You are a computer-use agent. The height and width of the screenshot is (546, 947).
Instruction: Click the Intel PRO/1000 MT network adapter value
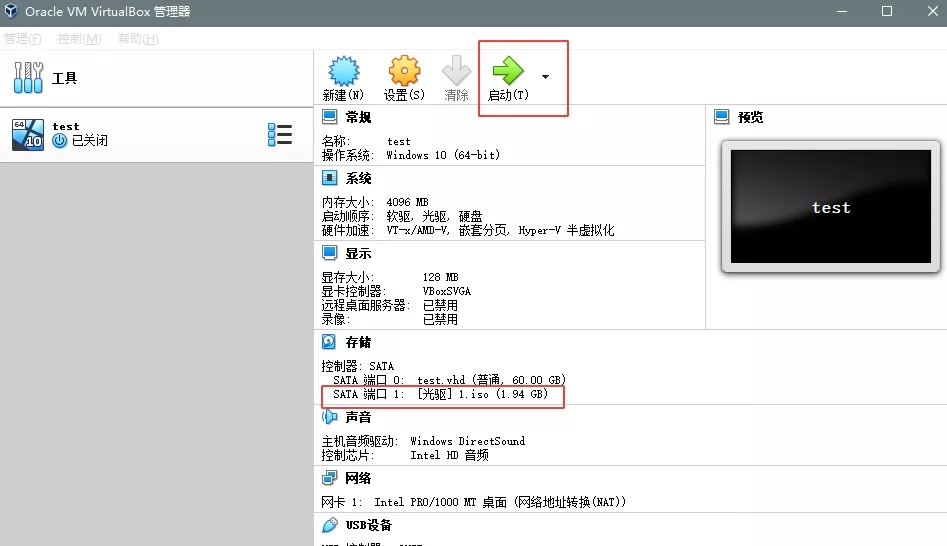pos(500,502)
